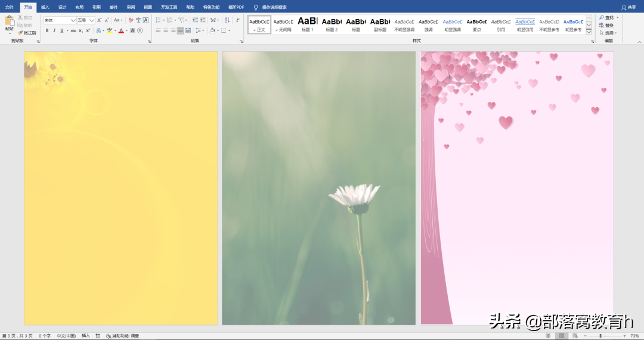Apply strikethrough abc formatting

coord(73,31)
